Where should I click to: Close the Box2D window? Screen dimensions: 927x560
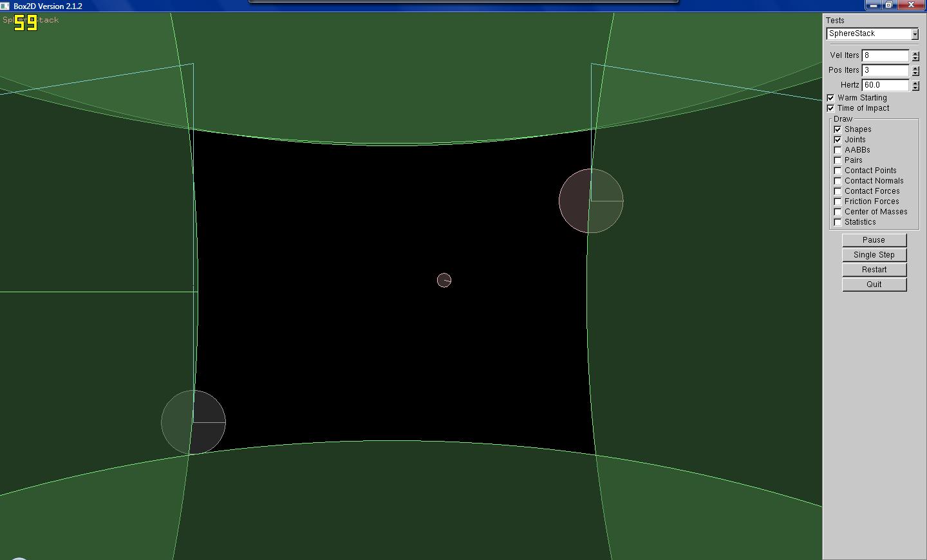point(911,5)
